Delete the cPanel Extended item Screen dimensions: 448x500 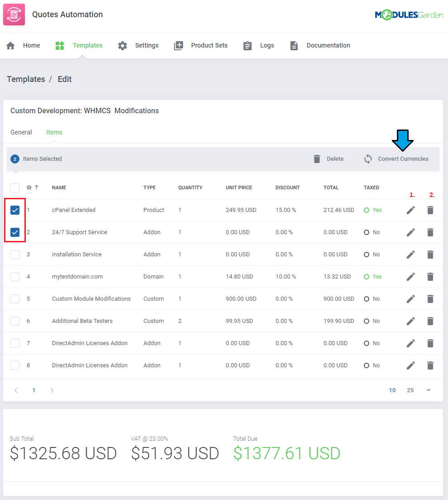pos(430,210)
